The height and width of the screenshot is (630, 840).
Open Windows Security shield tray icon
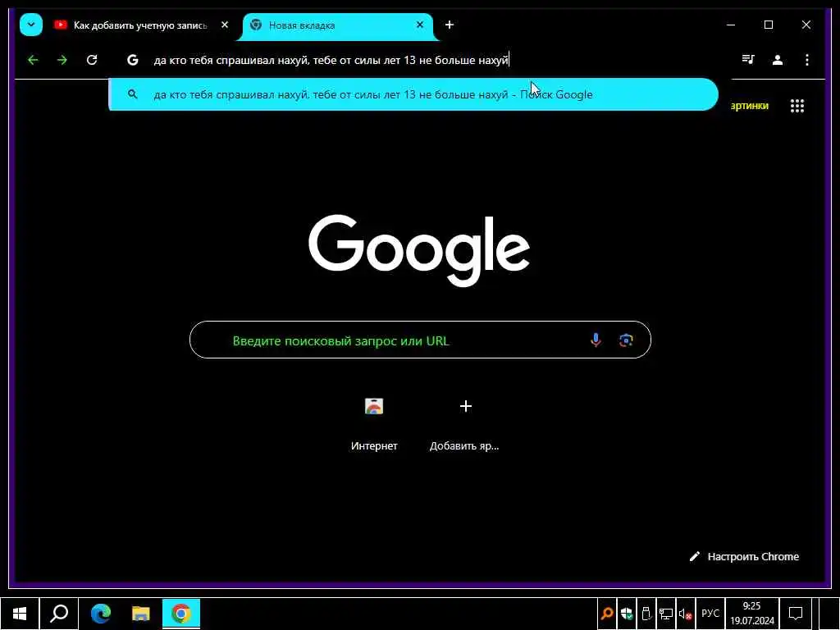pyautogui.click(x=626, y=614)
